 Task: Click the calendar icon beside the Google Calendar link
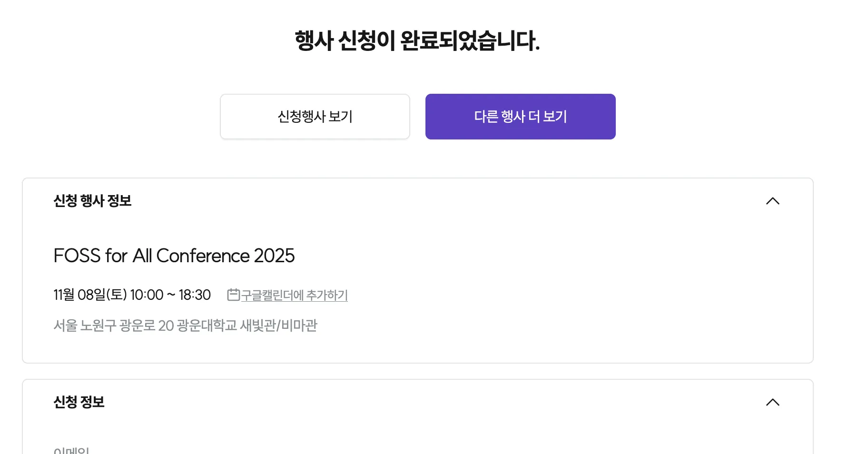pos(233,295)
